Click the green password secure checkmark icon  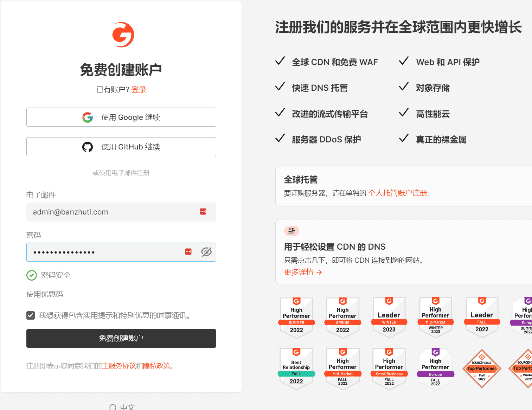[32, 275]
